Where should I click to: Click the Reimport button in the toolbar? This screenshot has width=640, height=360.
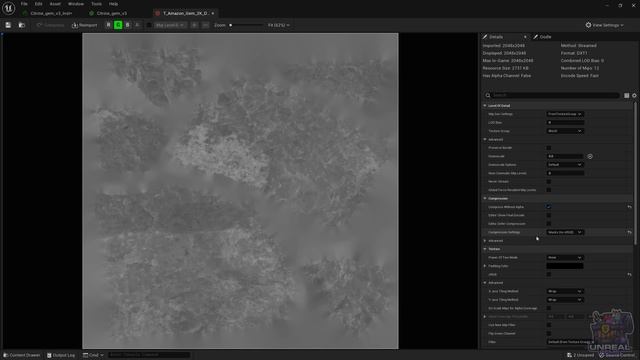coord(84,25)
